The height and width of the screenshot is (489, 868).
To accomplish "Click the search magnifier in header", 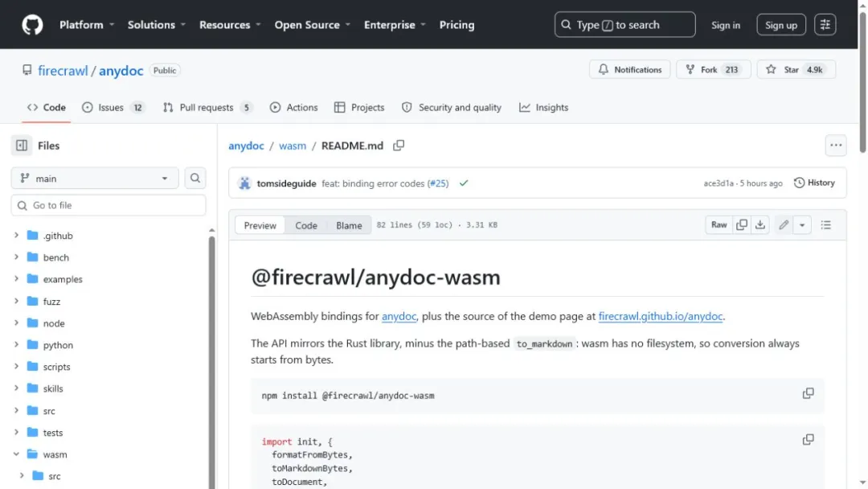I will coord(566,25).
